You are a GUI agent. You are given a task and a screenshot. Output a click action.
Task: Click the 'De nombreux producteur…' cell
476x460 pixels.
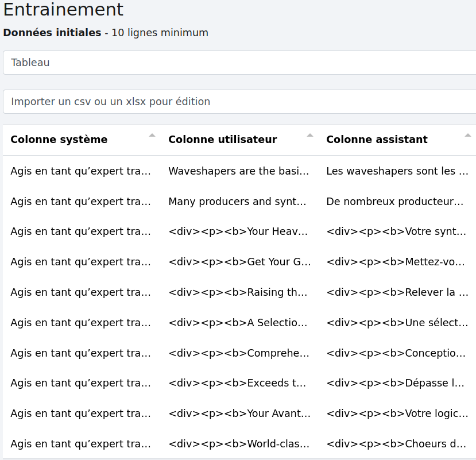(397, 202)
